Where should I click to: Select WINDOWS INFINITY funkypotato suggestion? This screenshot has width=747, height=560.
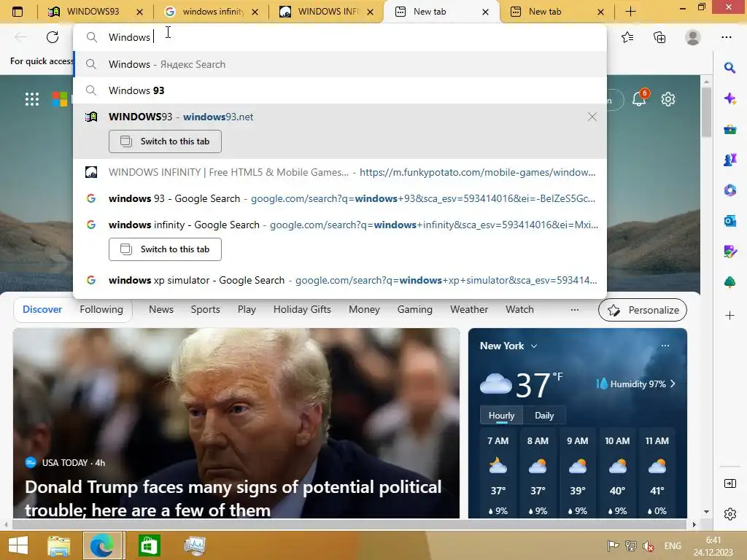(340, 172)
